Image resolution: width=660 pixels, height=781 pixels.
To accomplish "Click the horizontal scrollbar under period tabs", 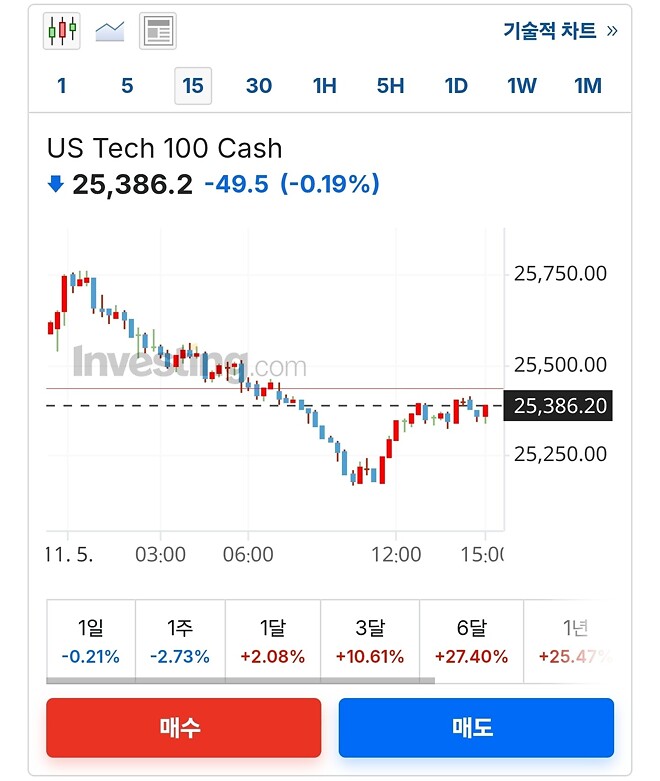I will click(240, 681).
